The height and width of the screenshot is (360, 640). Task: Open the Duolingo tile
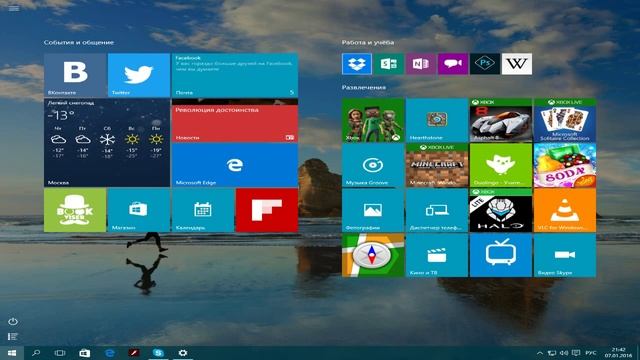[x=501, y=165]
